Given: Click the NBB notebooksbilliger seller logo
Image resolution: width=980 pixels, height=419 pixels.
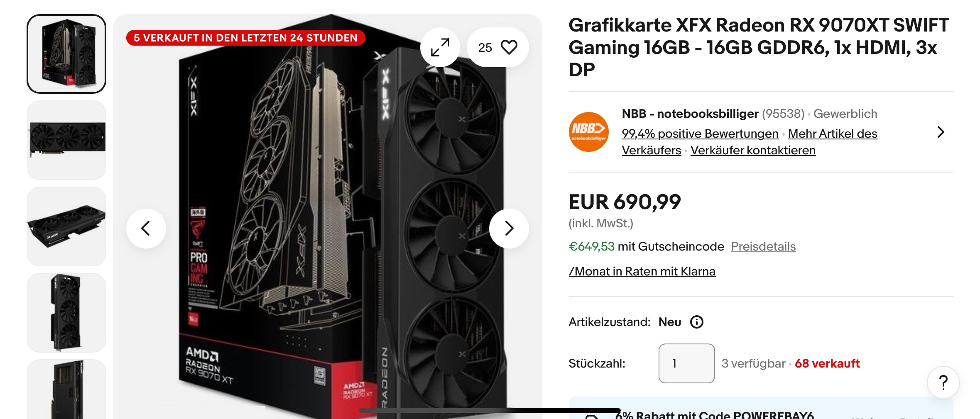Looking at the screenshot, I should (x=588, y=132).
